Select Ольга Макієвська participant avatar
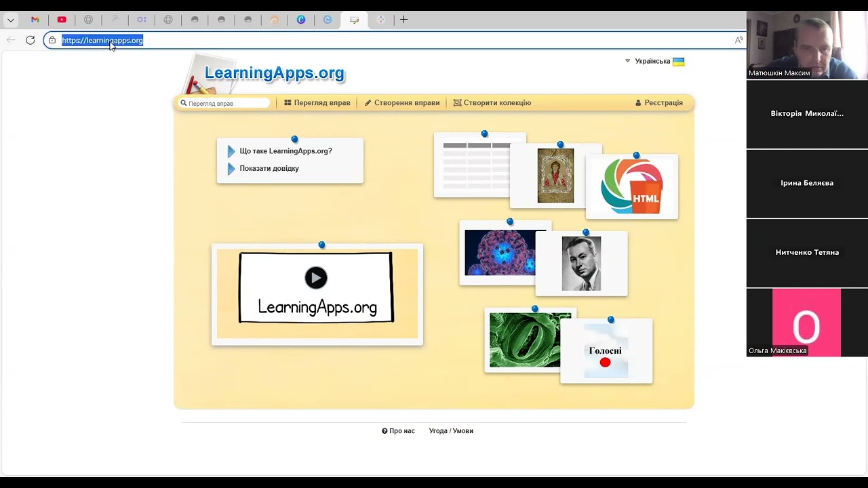868x488 pixels. click(806, 323)
